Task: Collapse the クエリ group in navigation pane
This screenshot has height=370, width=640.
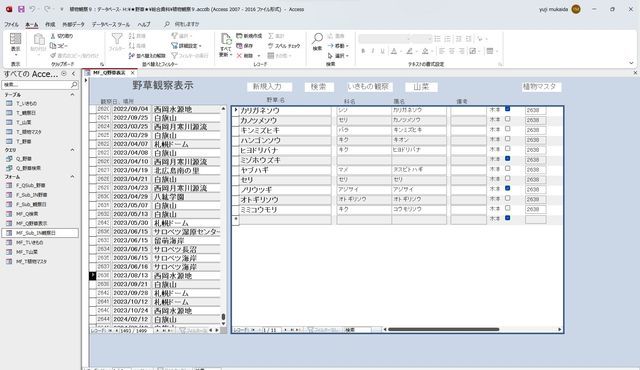Action: coord(72,150)
